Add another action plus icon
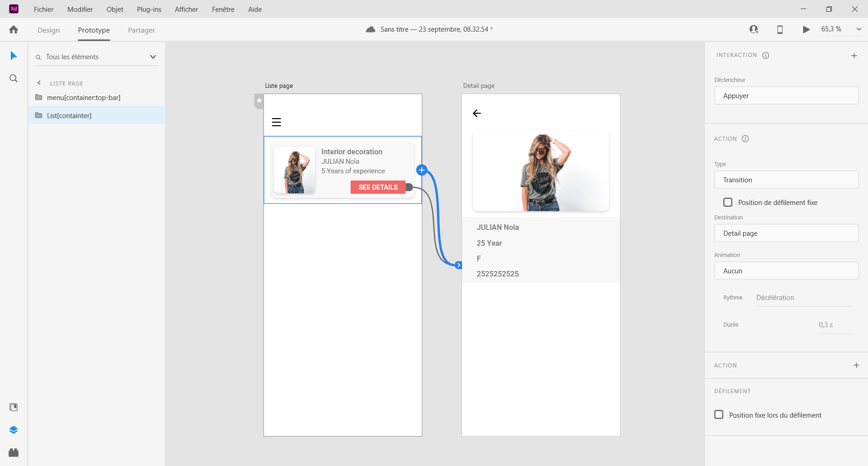The image size is (868, 466). [x=856, y=365]
